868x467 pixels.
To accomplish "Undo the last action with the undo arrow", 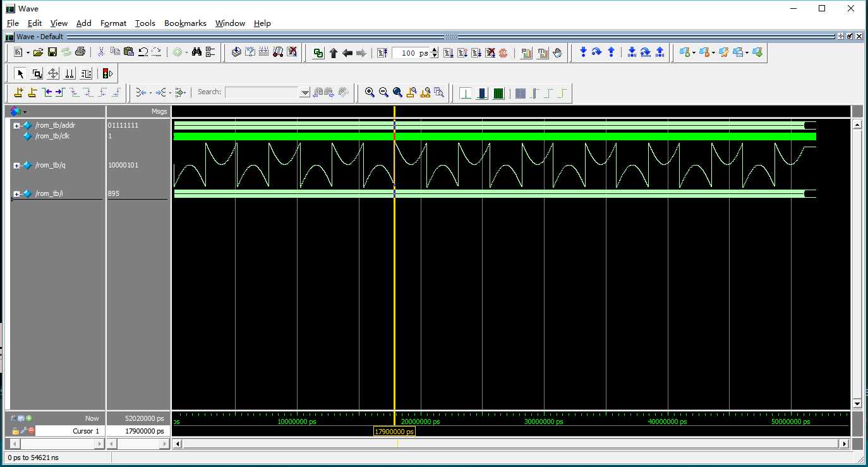I will pyautogui.click(x=143, y=52).
